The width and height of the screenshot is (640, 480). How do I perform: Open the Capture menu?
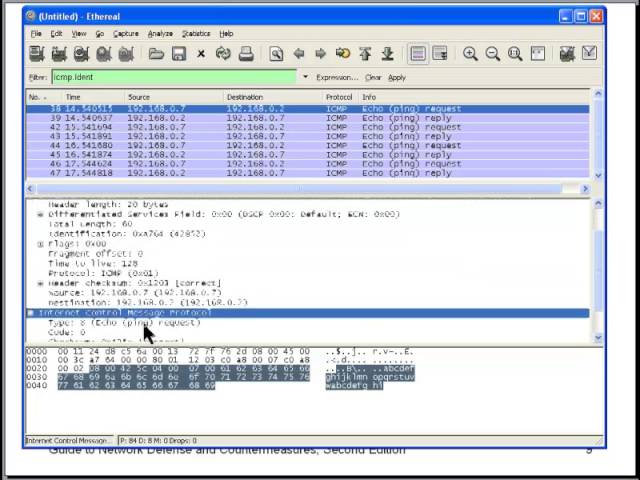(x=126, y=34)
